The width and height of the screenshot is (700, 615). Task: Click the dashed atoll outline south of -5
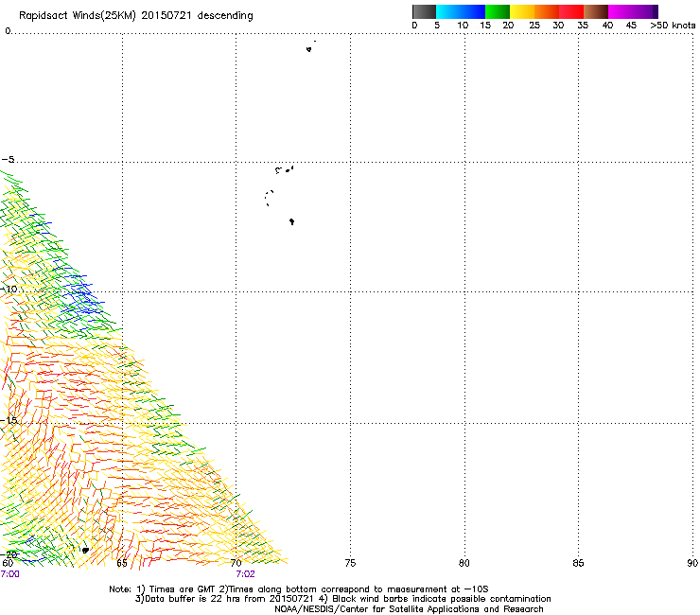click(269, 198)
